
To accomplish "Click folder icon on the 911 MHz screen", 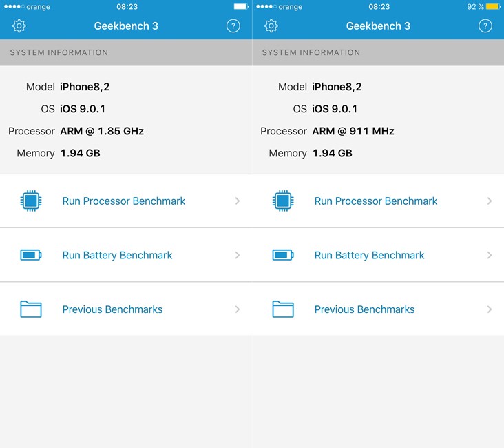I will coord(283,309).
